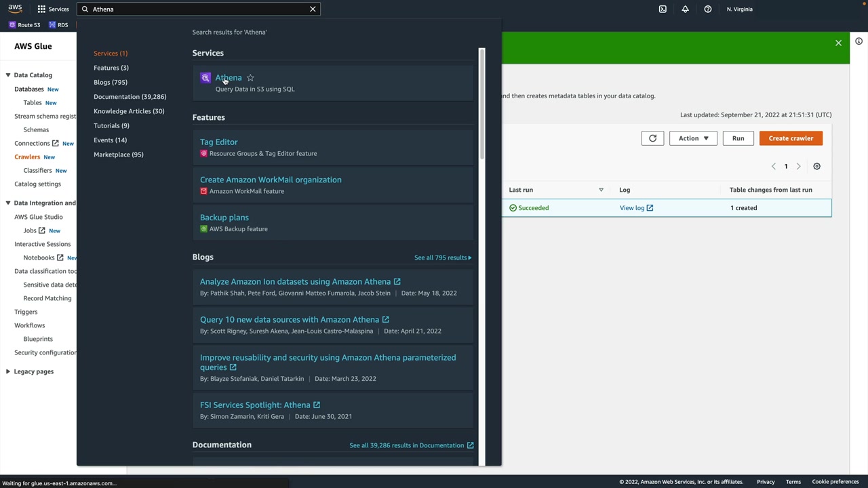Open the Athena service result

[229, 77]
